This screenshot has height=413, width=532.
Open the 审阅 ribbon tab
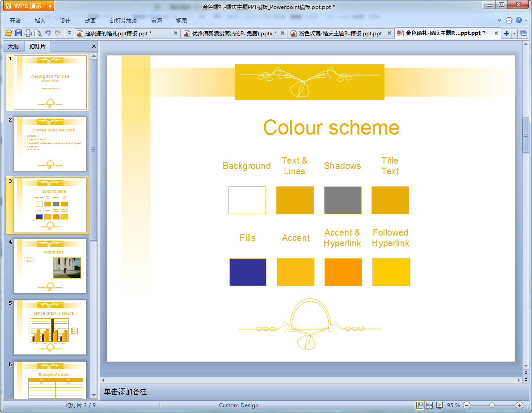(x=156, y=21)
